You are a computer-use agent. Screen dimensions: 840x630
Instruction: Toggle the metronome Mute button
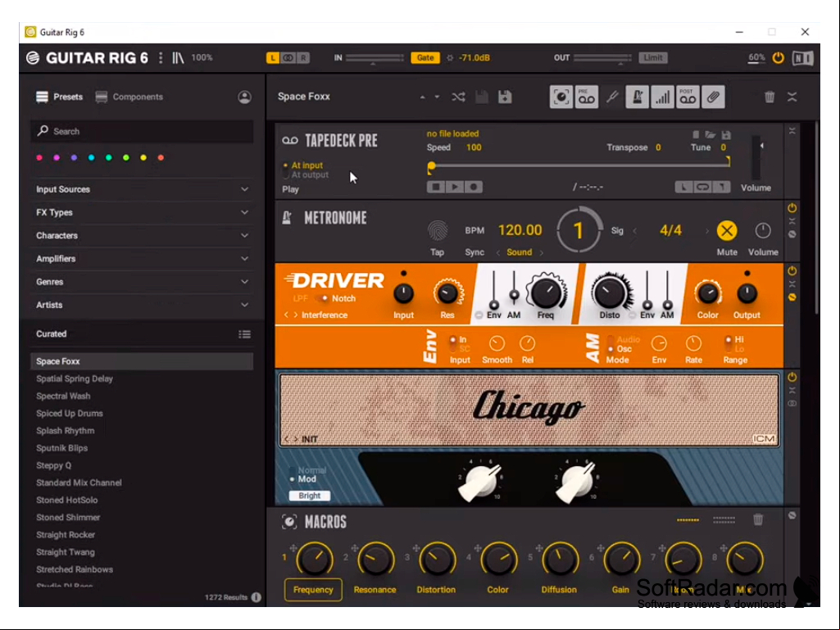tap(726, 231)
